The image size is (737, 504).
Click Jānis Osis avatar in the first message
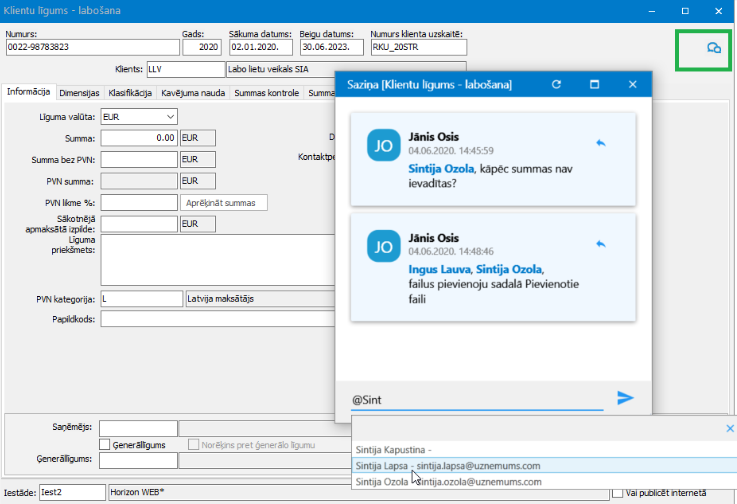tap(384, 144)
